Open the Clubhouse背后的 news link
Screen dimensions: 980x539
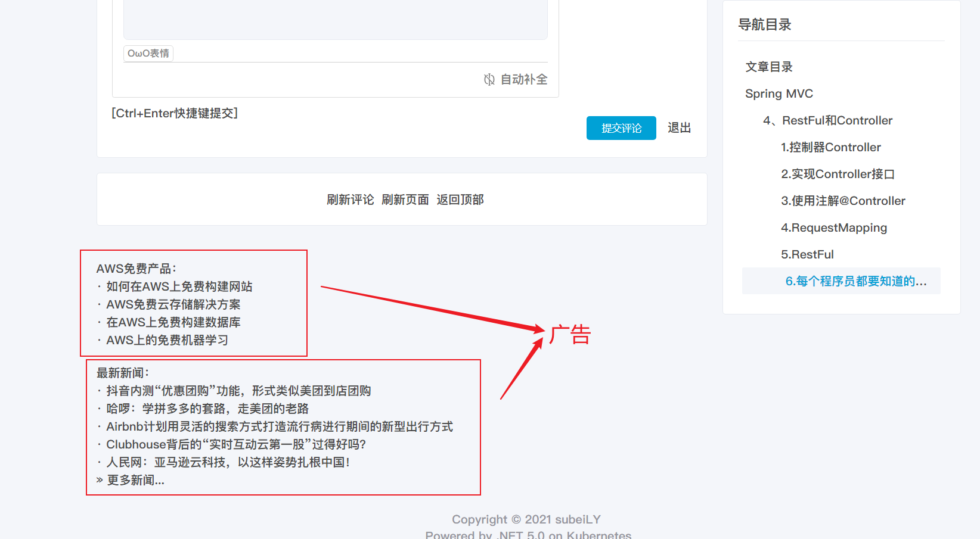coord(236,444)
